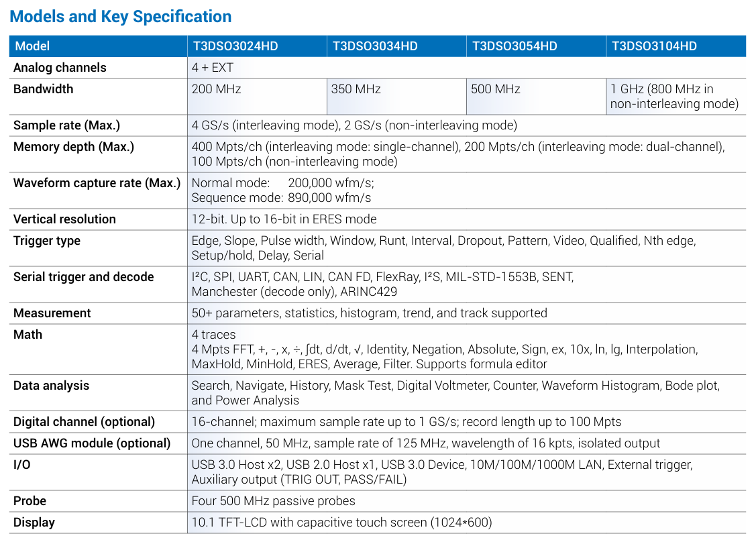Click the Memory depth (Max.) row label
This screenshot has height=542, width=756.
coord(74,147)
